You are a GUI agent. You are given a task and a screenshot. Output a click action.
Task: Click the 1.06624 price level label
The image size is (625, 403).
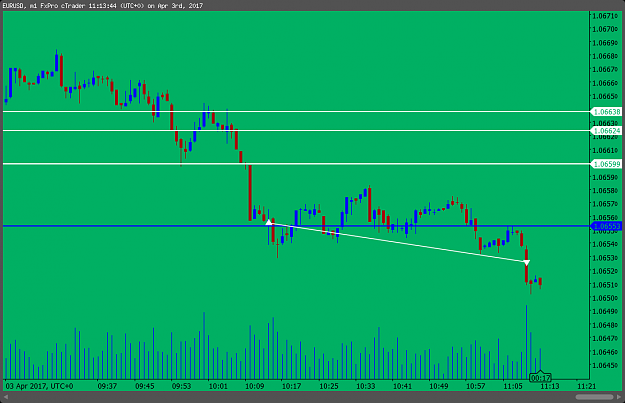(606, 131)
